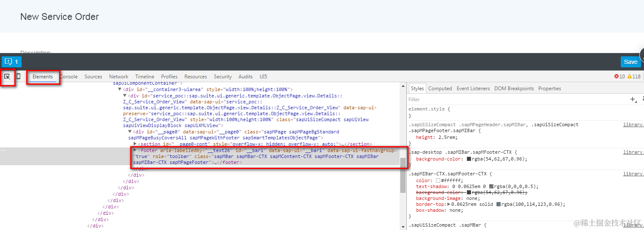This screenshot has height=230, width=644.
Task: Select the Computed sidebar tab
Action: pos(440,89)
